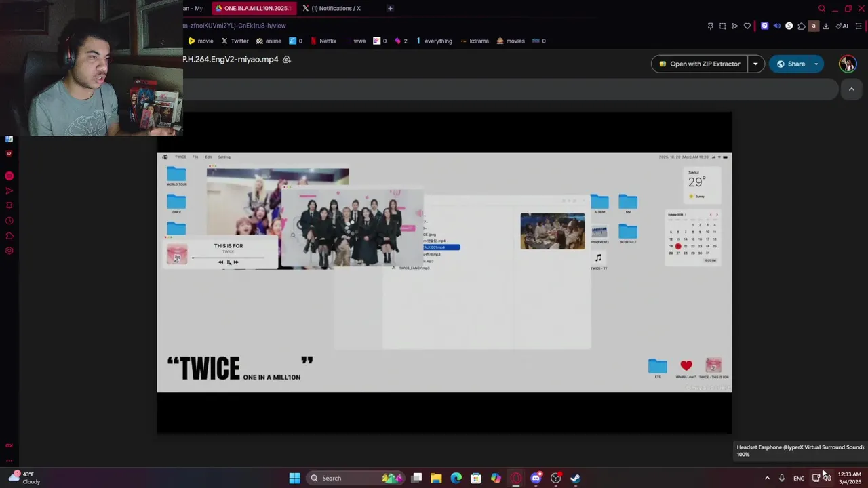Open the Windows Start menu
The image size is (868, 488).
click(294, 478)
